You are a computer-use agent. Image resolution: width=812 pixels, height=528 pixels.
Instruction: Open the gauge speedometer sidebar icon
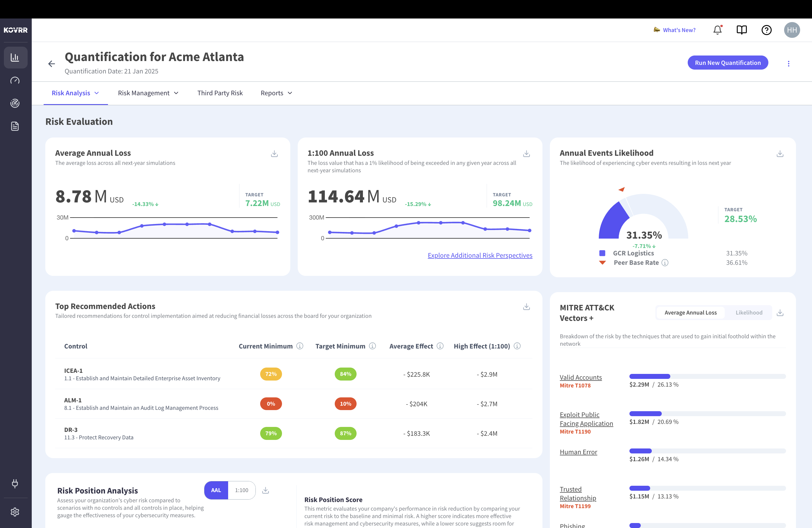(x=15, y=80)
